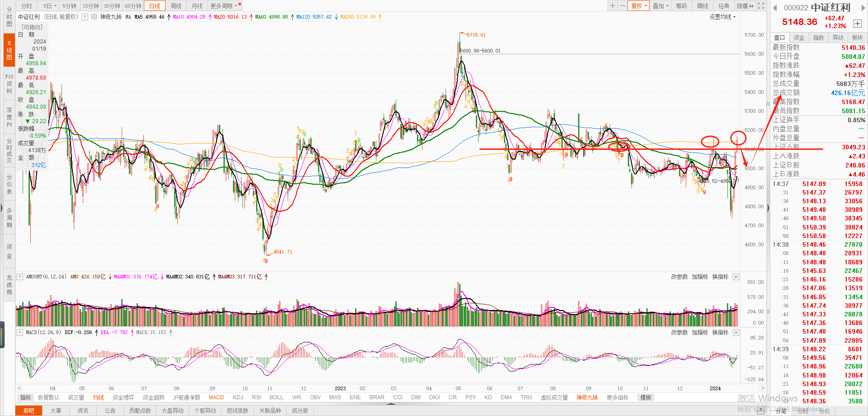Open the 复权 dropdown

click(639, 6)
